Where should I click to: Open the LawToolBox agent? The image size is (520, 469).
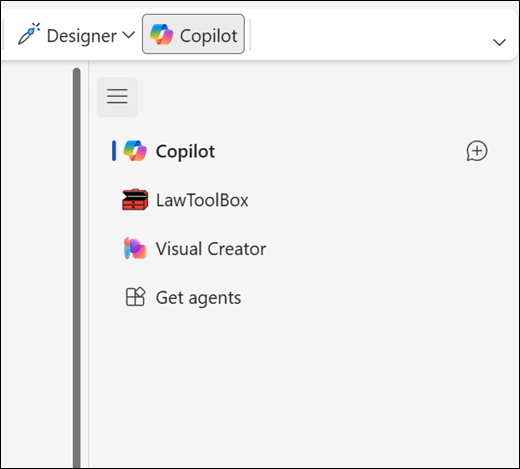tap(185, 200)
